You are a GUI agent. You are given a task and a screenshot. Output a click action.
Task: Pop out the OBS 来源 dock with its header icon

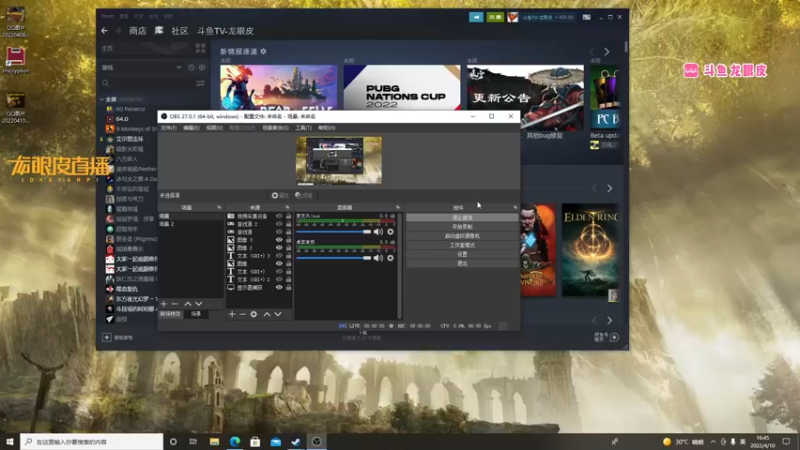point(288,208)
